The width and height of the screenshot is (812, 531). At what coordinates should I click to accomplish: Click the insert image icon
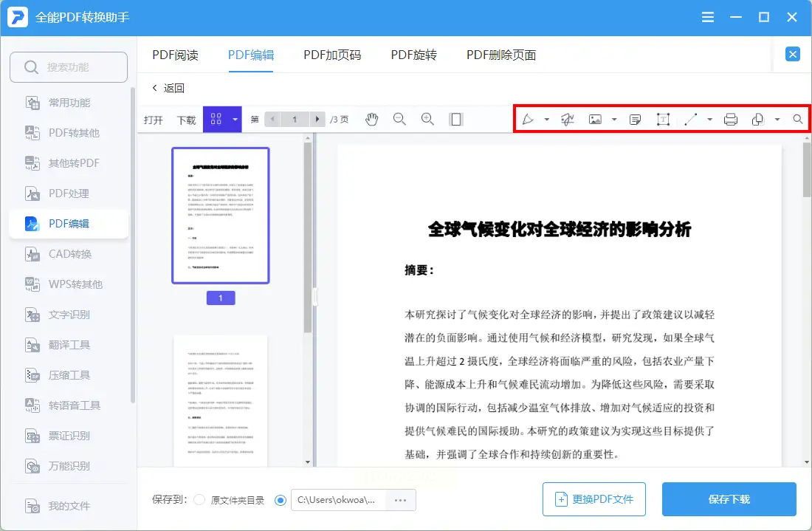pos(595,120)
